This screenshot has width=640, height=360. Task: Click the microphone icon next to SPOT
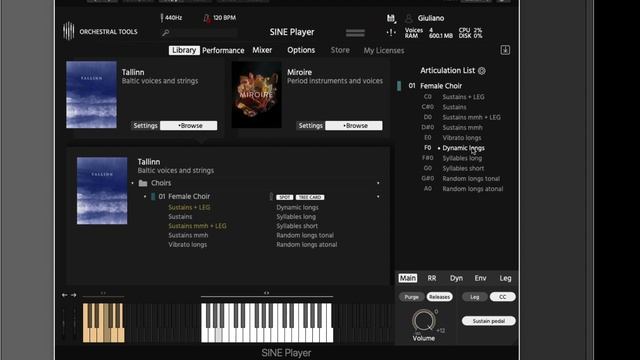click(x=271, y=197)
